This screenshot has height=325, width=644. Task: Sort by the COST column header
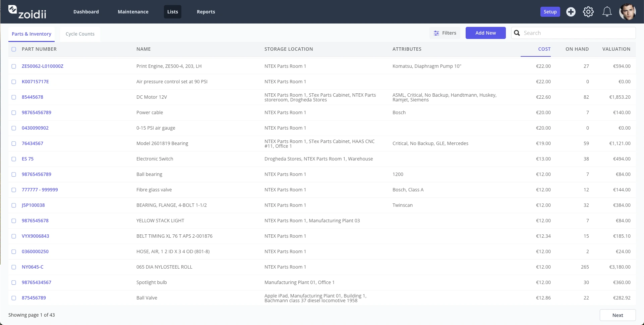pyautogui.click(x=544, y=49)
